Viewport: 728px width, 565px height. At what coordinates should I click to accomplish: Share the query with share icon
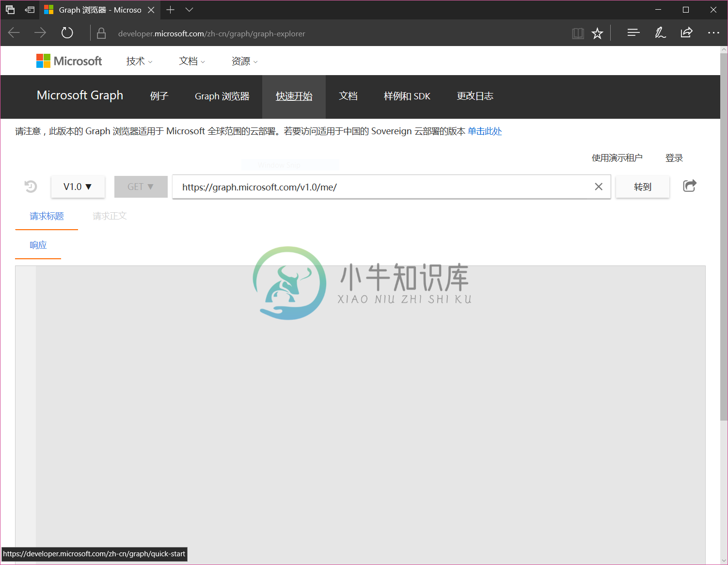click(x=690, y=186)
